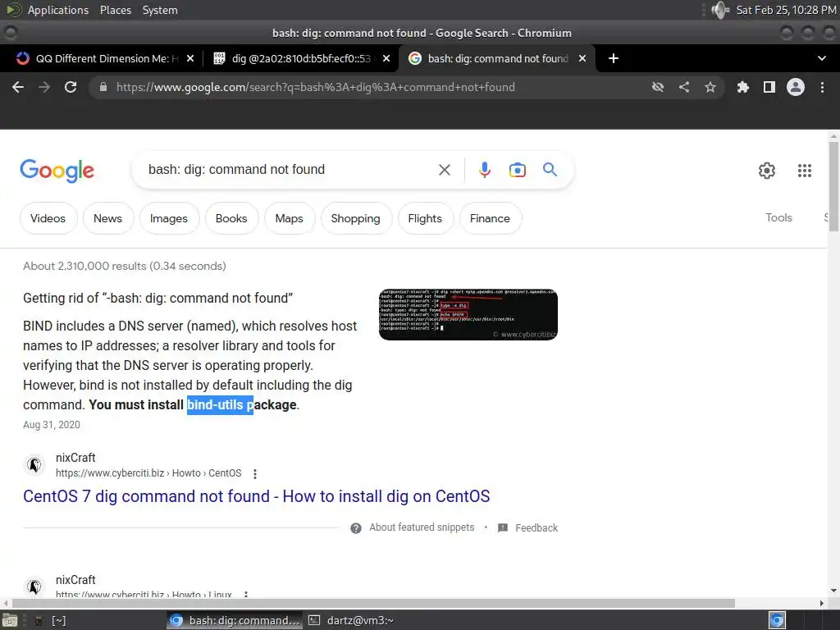Filter results by Finance
The width and height of the screenshot is (840, 630).
(x=491, y=218)
